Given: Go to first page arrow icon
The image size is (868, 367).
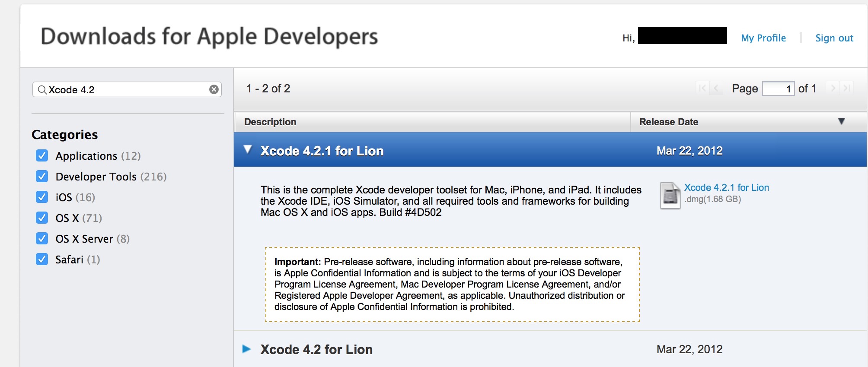Looking at the screenshot, I should [x=702, y=89].
